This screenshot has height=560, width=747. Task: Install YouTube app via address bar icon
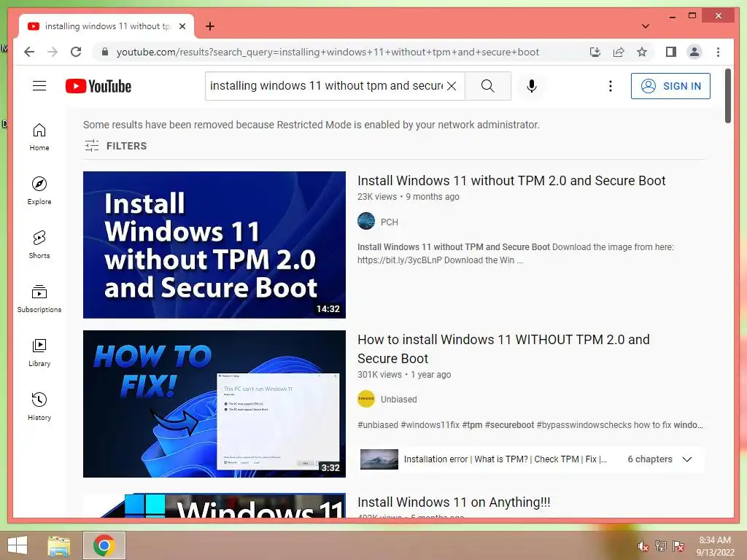595,52
